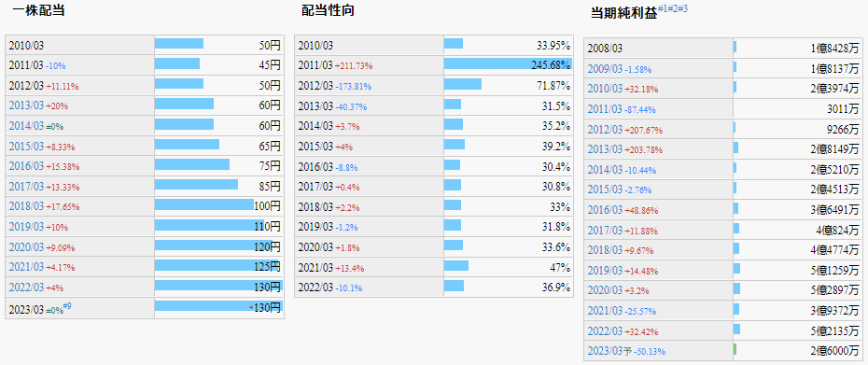The image size is (868, 365).
Task: Open footnote #9 in the 2023/03 dividend row
Action: [x=67, y=305]
